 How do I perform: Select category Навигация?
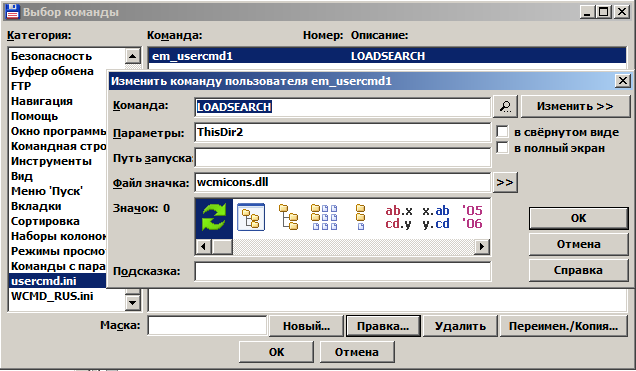tap(58, 101)
